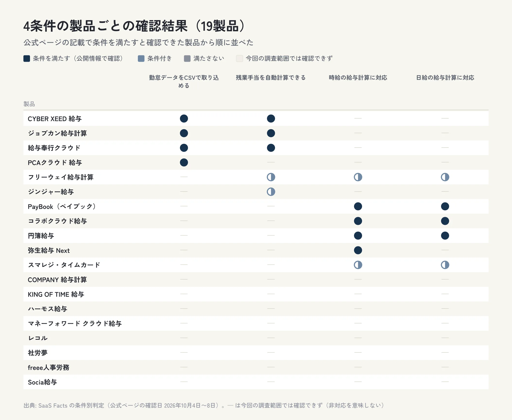The image size is (512, 420).
Task: Click the half-circle icon in ジンジャー給与 row
Action: click(x=271, y=192)
